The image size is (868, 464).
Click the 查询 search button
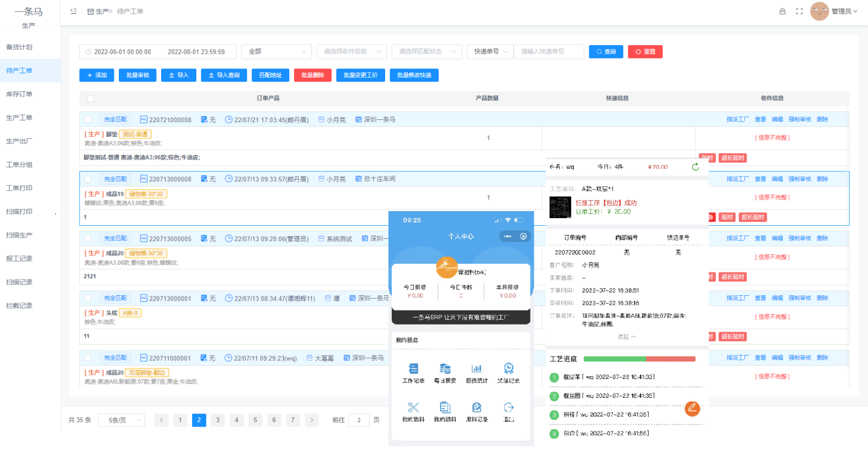point(606,52)
